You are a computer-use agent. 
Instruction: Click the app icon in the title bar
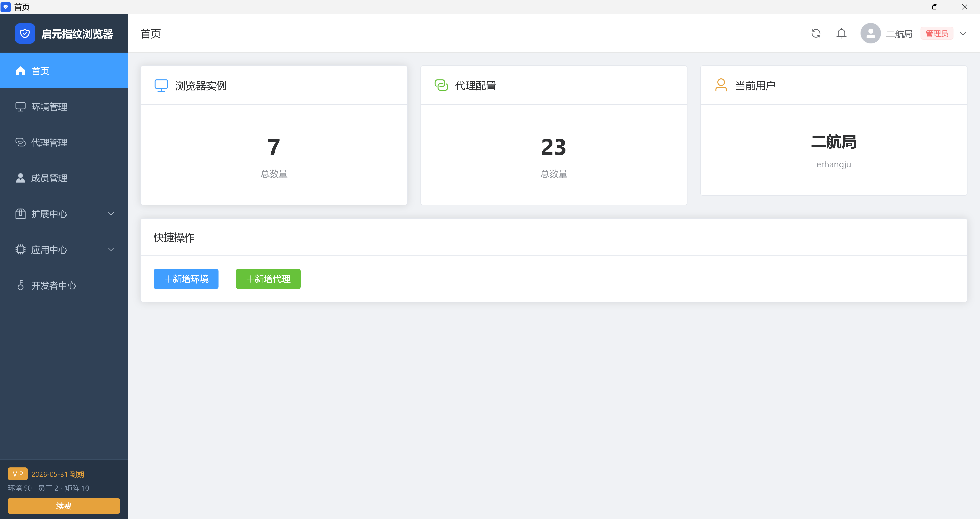pyautogui.click(x=6, y=7)
